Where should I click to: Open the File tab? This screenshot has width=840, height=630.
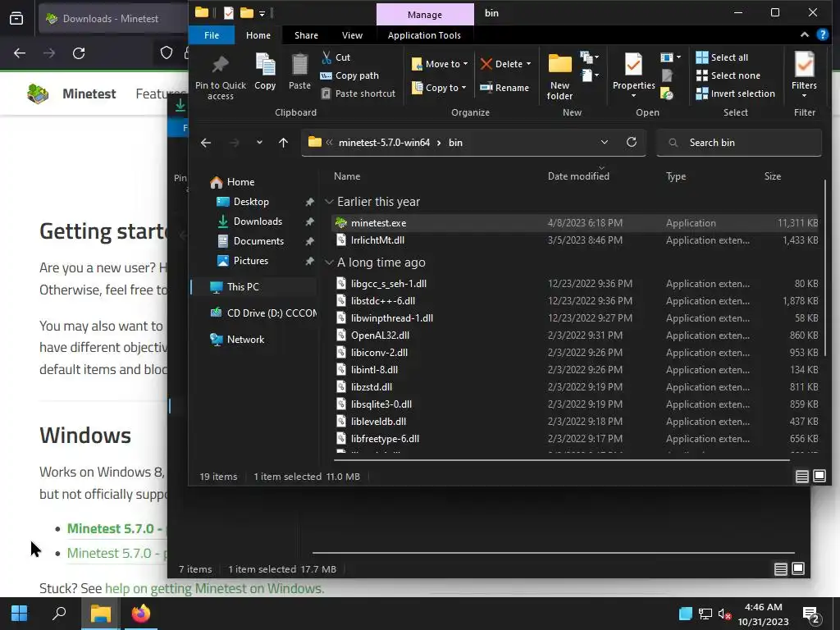[212, 35]
